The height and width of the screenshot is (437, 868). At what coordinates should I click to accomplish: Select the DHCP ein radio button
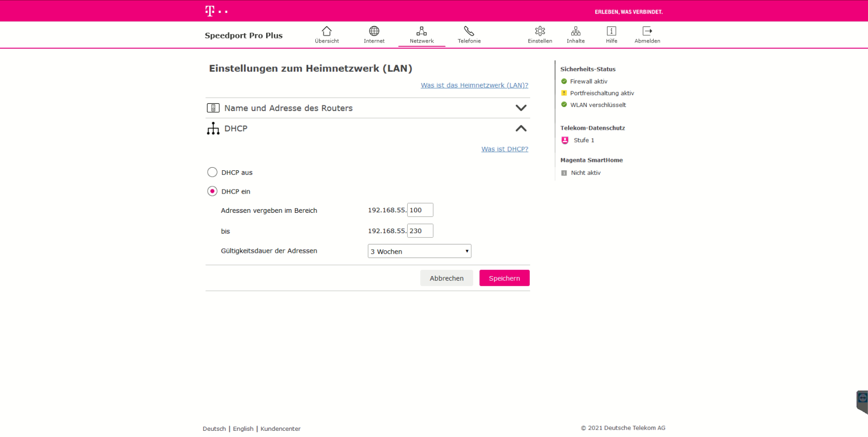[x=212, y=192]
